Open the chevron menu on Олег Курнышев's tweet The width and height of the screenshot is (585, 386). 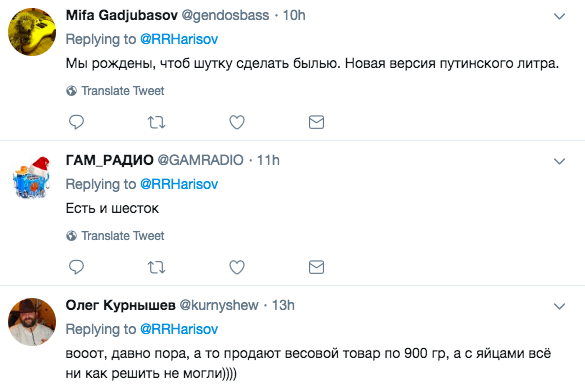559,306
